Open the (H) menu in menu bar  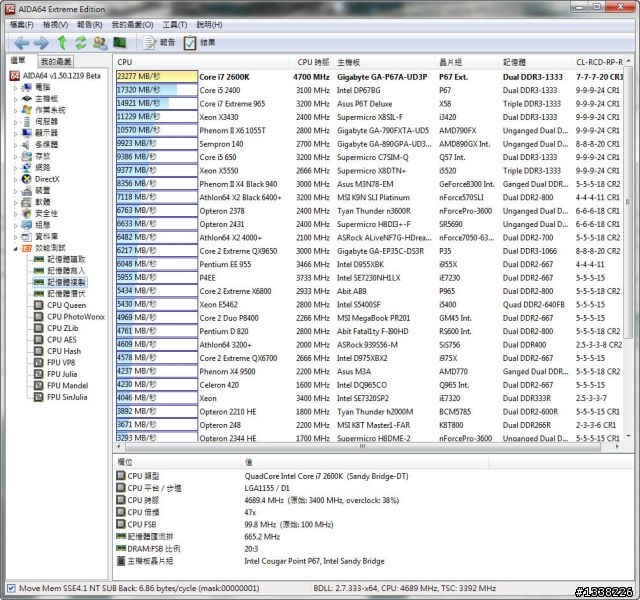click(209, 25)
